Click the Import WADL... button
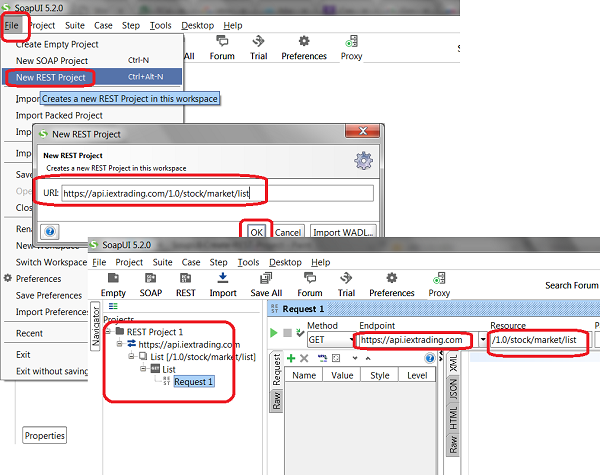 (x=344, y=231)
